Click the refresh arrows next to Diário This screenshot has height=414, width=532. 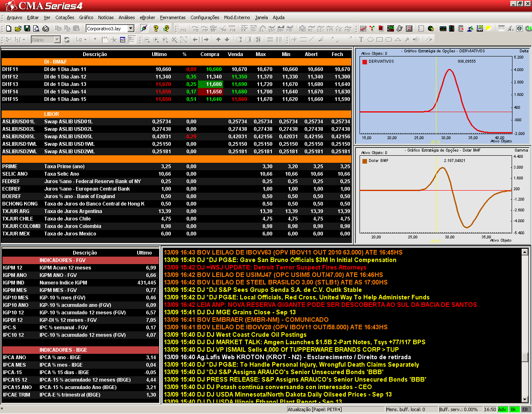(67, 40)
